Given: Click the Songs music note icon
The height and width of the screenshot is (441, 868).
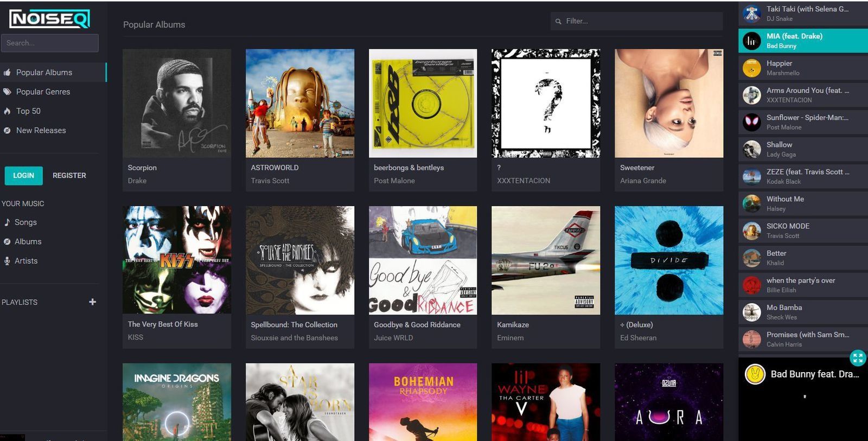Looking at the screenshot, I should pyautogui.click(x=7, y=222).
